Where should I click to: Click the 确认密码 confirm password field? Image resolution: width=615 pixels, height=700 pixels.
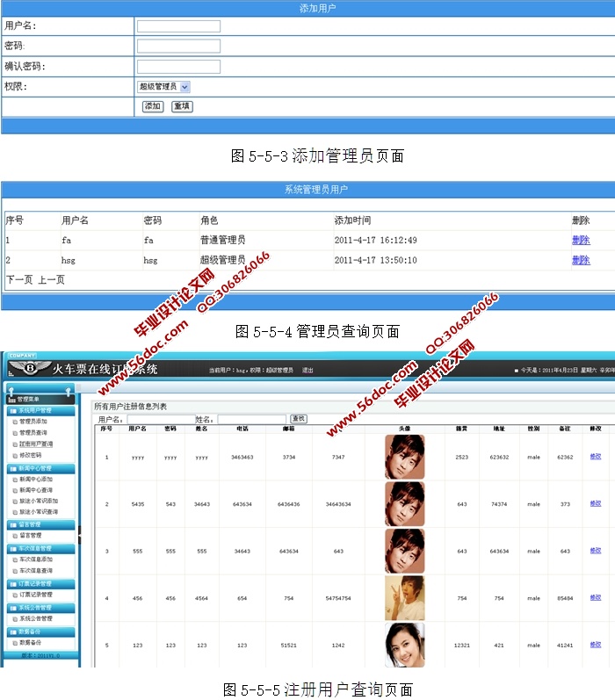178,67
